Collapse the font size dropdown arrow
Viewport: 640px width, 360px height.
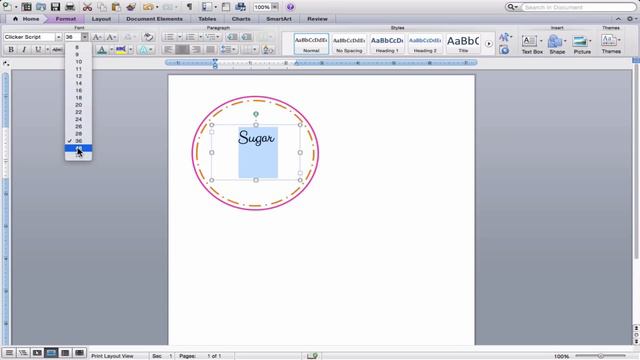pos(84,37)
